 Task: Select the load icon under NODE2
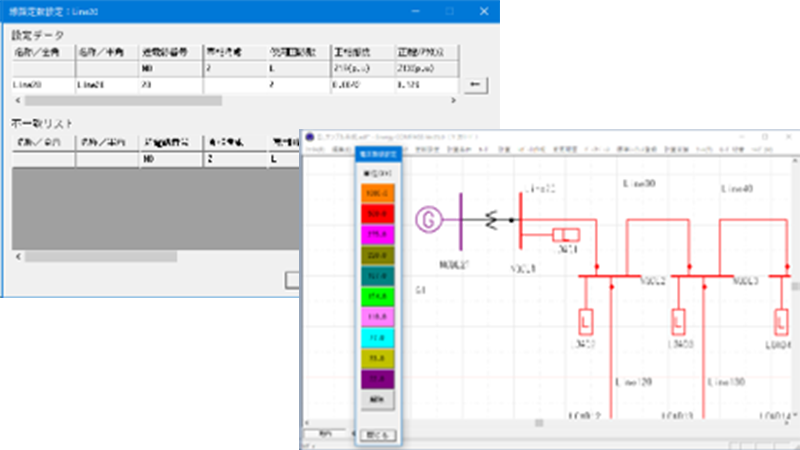(x=585, y=322)
